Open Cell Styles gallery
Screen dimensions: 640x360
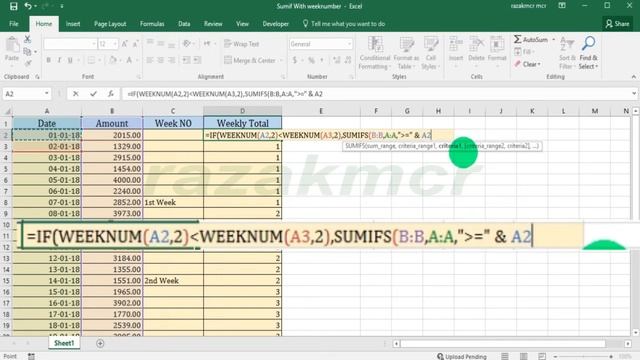pyautogui.click(x=431, y=53)
